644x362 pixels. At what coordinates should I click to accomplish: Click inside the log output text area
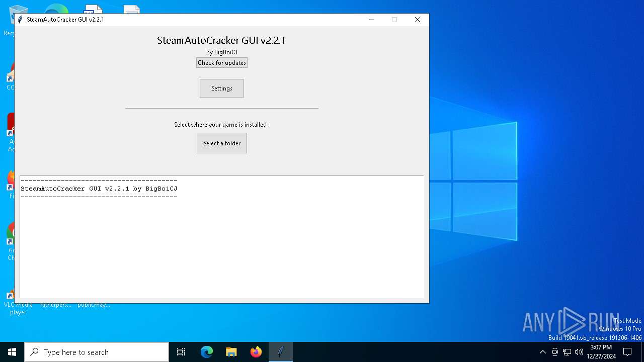tap(222, 237)
